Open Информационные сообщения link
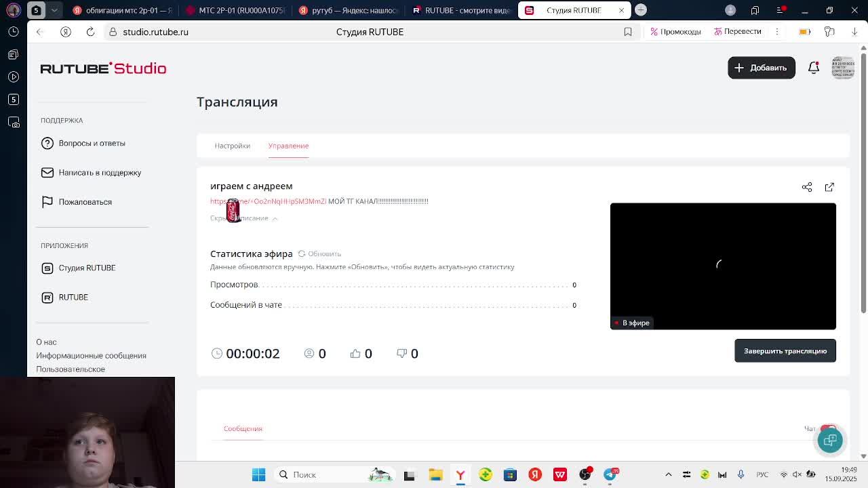 [x=91, y=356]
